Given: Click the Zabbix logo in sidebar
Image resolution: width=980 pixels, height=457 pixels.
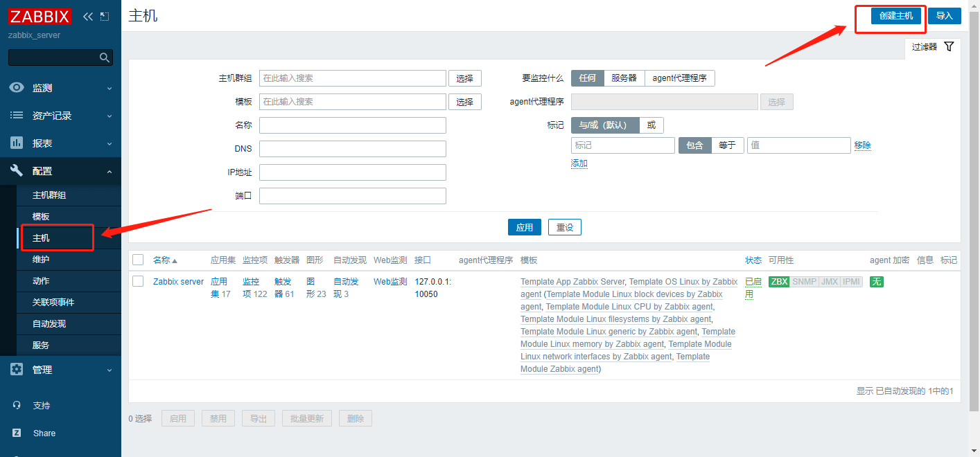Looking at the screenshot, I should point(40,17).
